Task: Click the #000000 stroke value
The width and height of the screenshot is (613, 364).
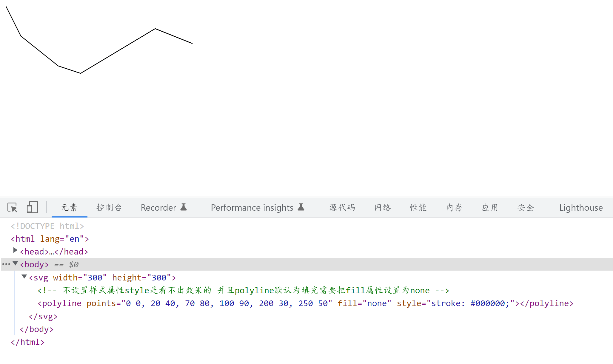Action: click(488, 303)
